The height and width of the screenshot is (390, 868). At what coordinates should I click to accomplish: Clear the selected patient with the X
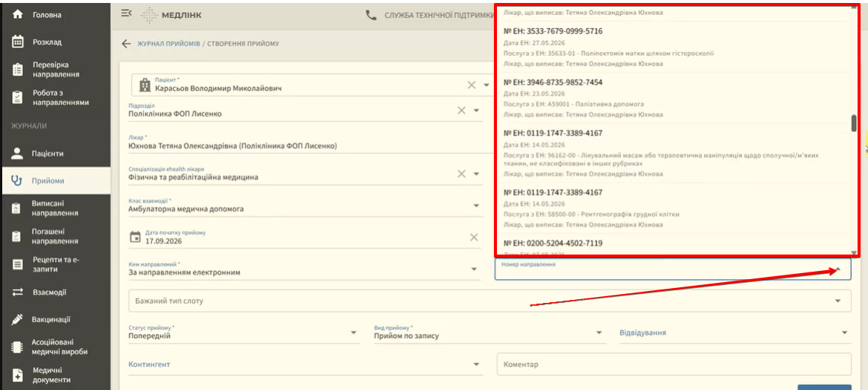click(472, 85)
